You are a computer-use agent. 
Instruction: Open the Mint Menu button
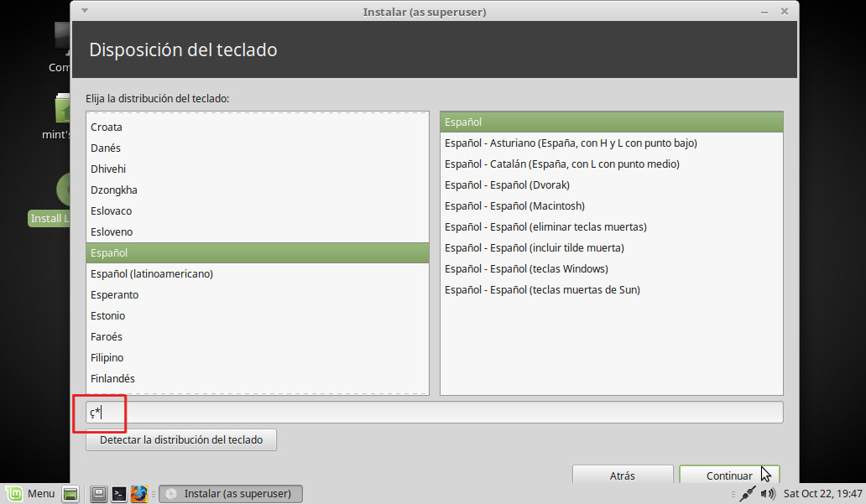coord(30,493)
